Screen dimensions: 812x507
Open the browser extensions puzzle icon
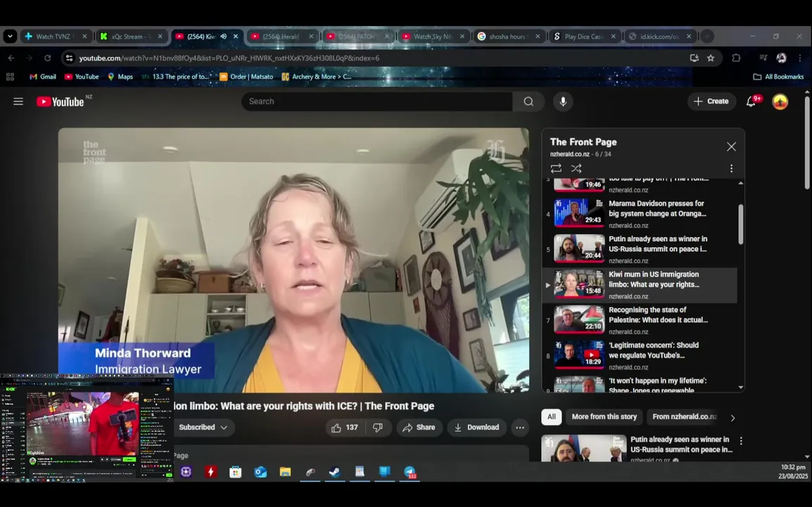(736, 58)
